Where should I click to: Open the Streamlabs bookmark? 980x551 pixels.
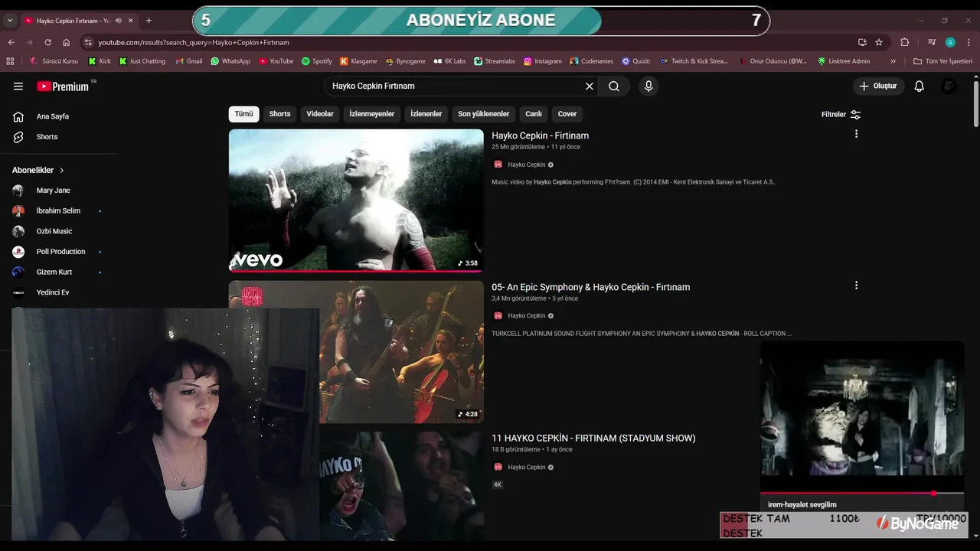(495, 61)
